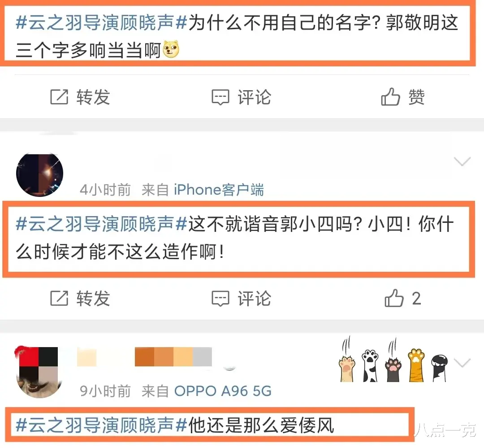Tap the comment bubble icon on the first post
This screenshot has width=484, height=448.
[x=220, y=97]
